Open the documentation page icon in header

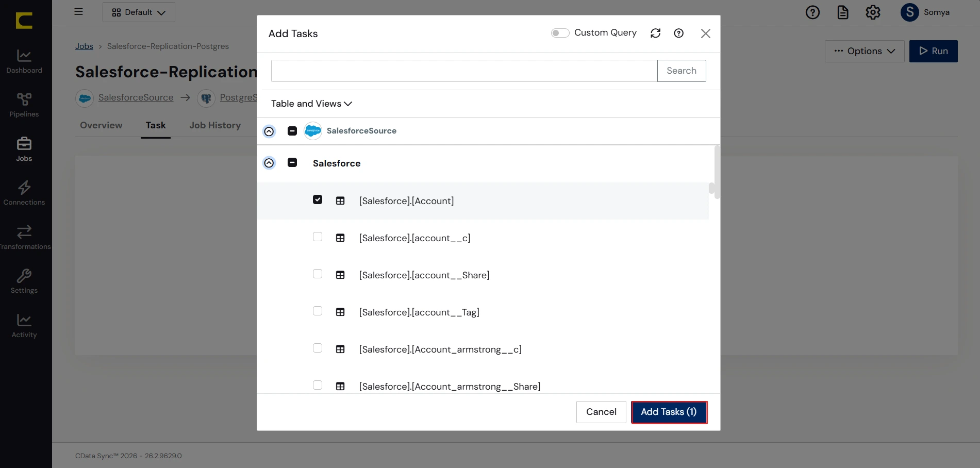pos(843,12)
